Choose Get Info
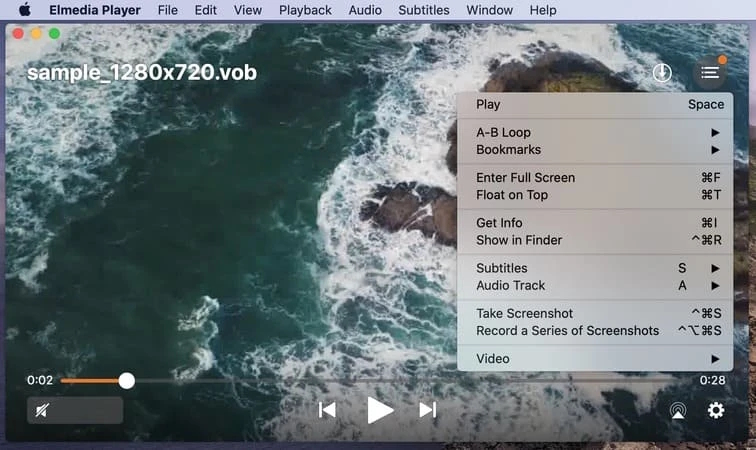 click(x=595, y=223)
